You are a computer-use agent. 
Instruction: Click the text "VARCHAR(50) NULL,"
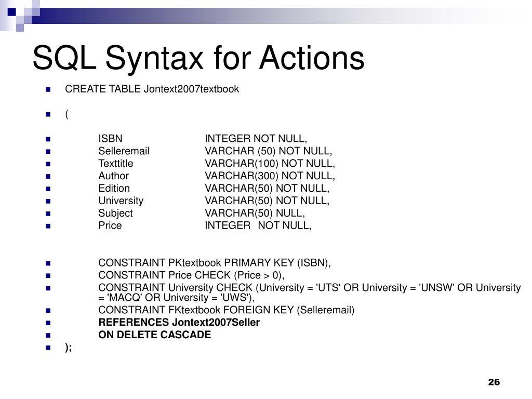[255, 213]
